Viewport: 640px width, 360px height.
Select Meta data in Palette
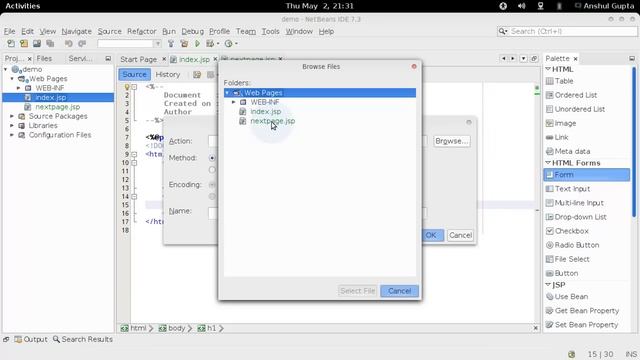572,151
